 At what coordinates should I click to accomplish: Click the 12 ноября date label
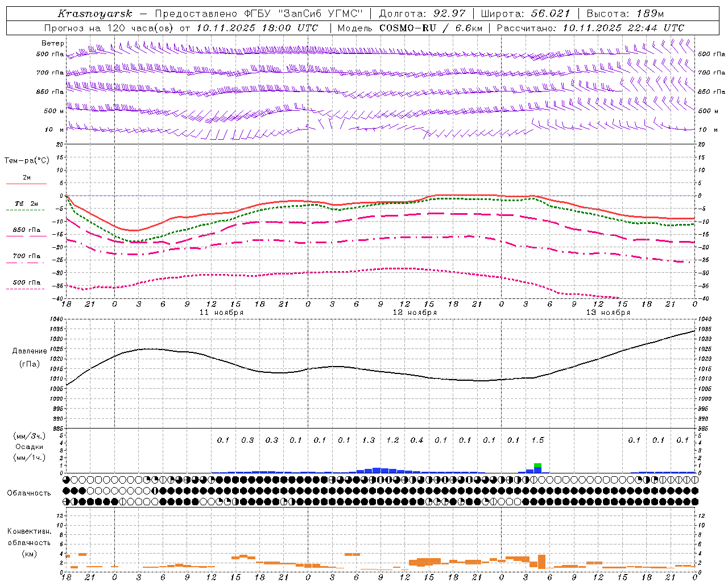(x=415, y=313)
